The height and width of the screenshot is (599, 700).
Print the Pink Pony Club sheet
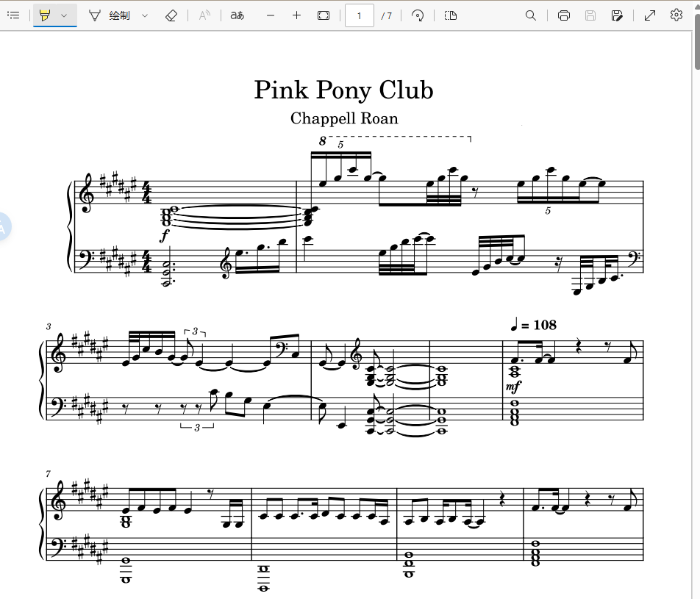564,15
